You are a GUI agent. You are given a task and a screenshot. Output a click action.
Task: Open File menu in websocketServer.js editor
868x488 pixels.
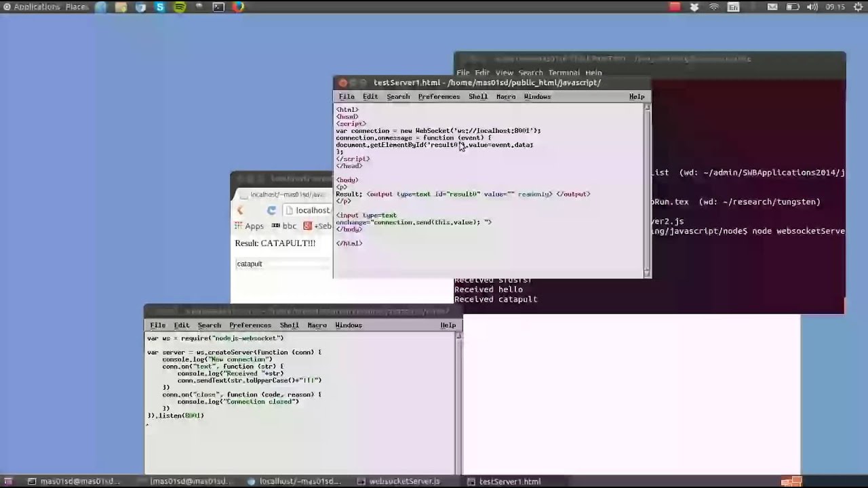[157, 325]
